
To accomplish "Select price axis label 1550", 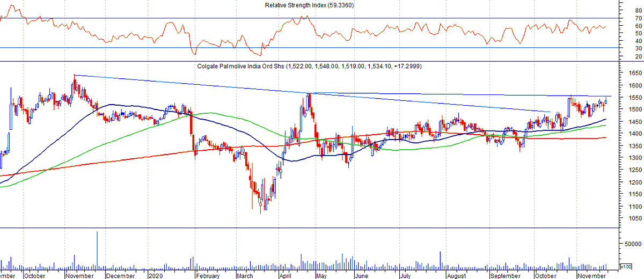I will tap(635, 98).
